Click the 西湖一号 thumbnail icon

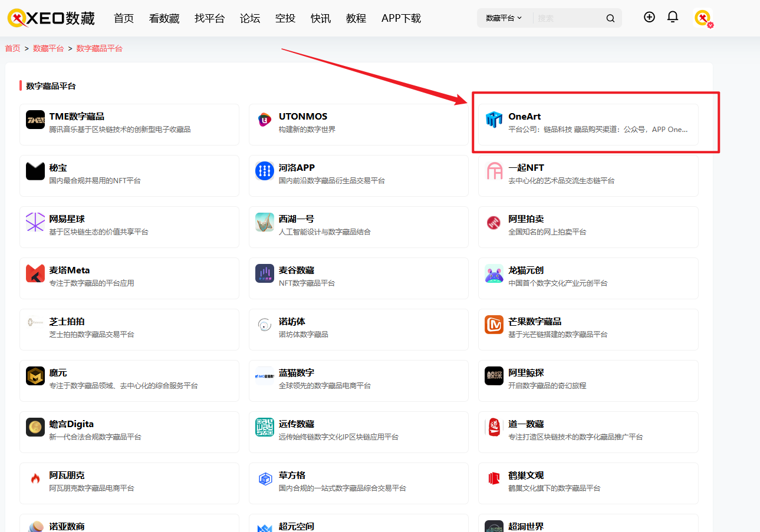pos(265,222)
